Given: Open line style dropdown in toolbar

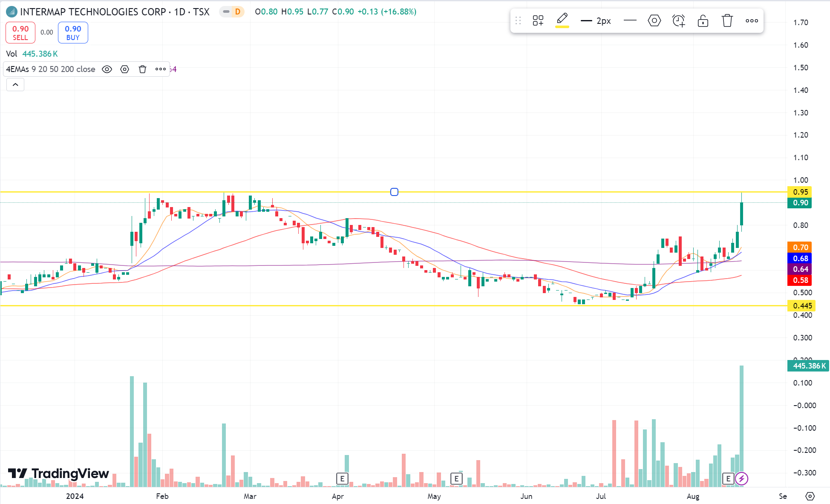Looking at the screenshot, I should (x=630, y=20).
